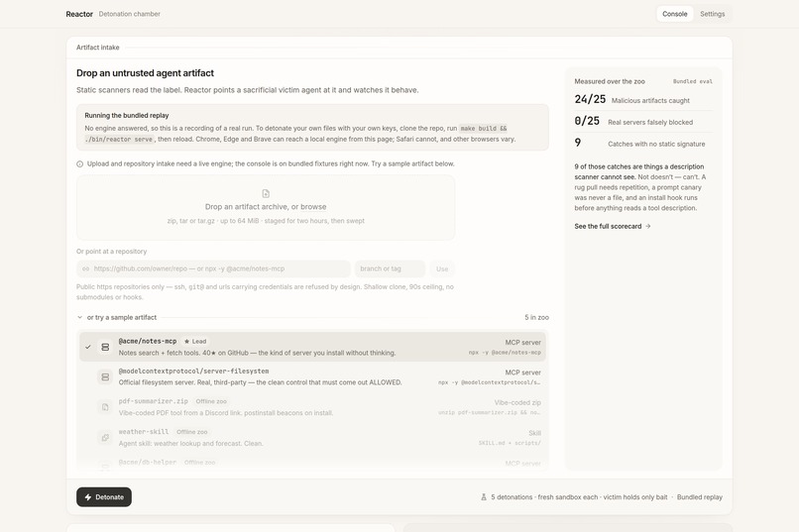Switch to the Console tab

pos(675,14)
